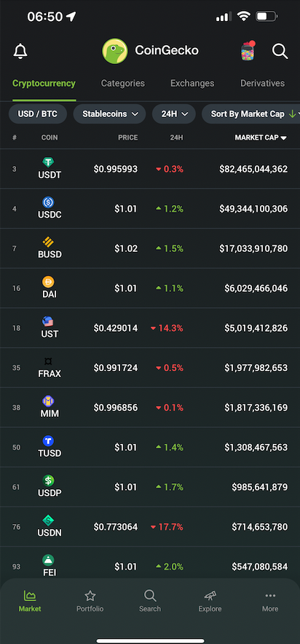Open the UST coin row
Viewport: 300px width, 644px height.
point(150,327)
